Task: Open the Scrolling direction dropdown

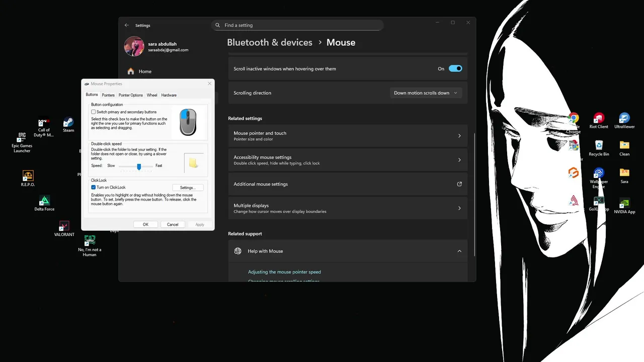Action: pos(426,93)
